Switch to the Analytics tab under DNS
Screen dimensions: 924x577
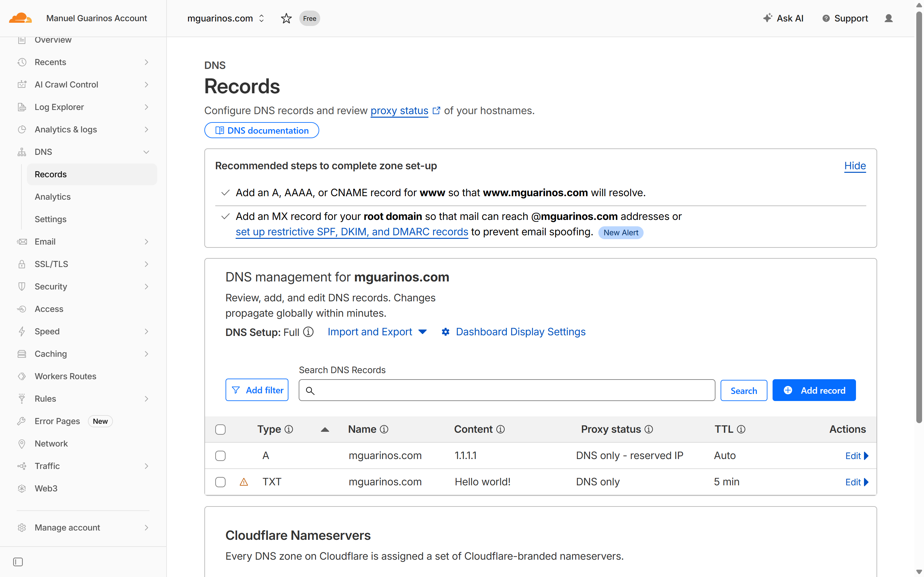(x=53, y=197)
